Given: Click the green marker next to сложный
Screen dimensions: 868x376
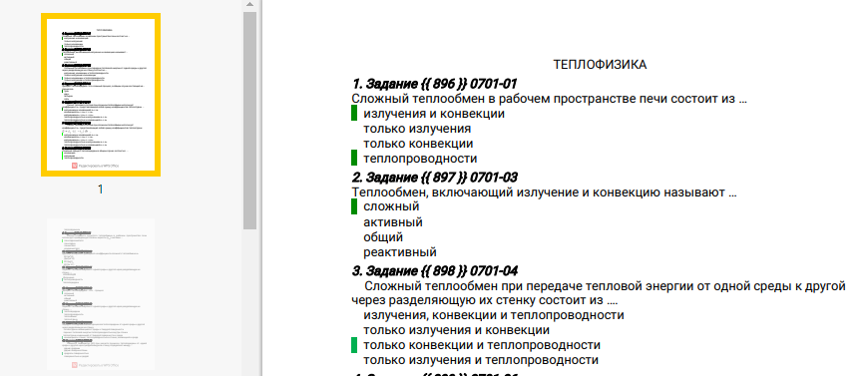Looking at the screenshot, I should tap(354, 206).
